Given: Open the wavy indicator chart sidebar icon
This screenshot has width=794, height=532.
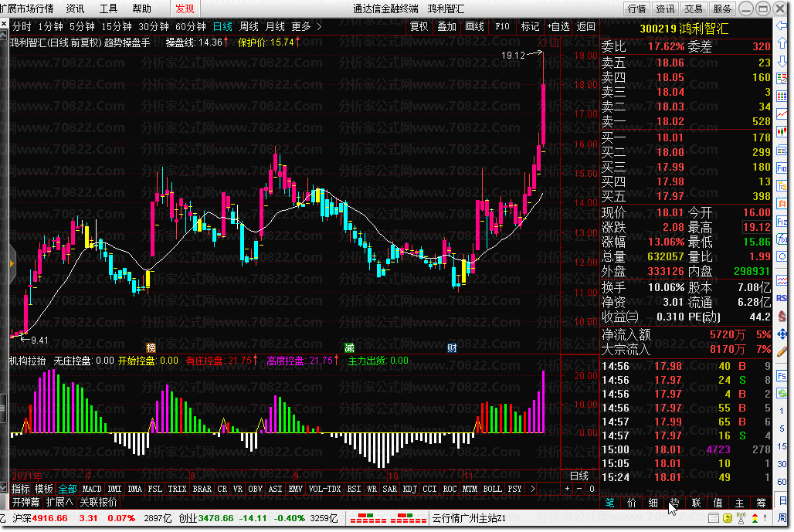Looking at the screenshot, I should 782,281.
